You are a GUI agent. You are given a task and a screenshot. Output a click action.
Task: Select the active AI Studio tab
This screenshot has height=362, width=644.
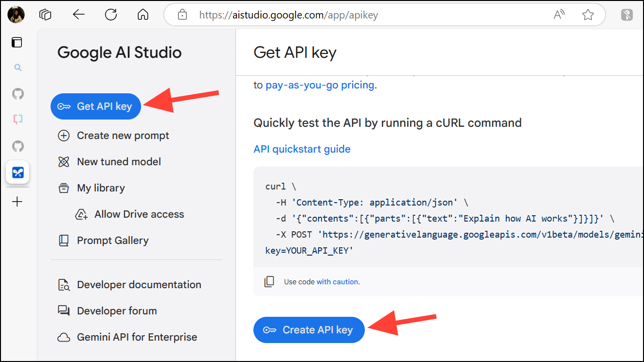(18, 172)
